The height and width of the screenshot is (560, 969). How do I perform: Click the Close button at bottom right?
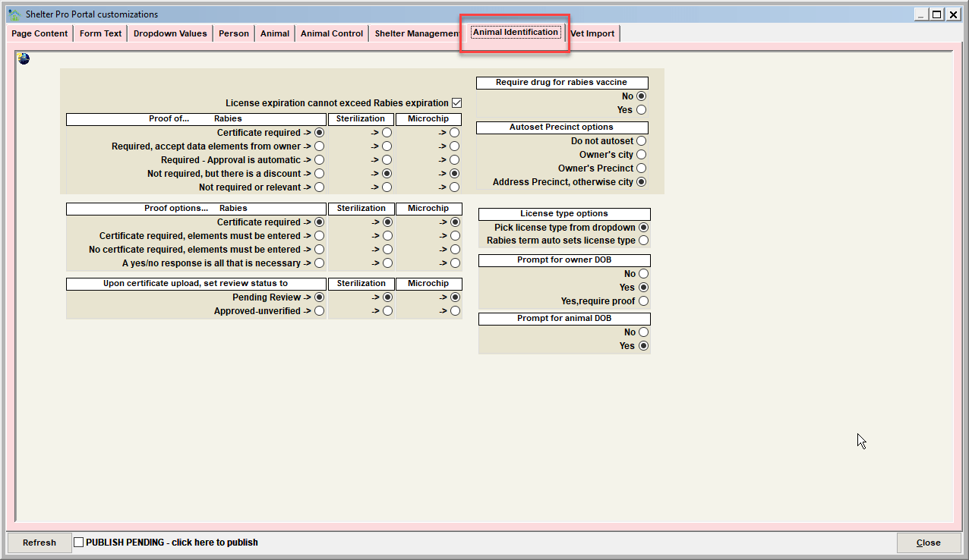[928, 543]
